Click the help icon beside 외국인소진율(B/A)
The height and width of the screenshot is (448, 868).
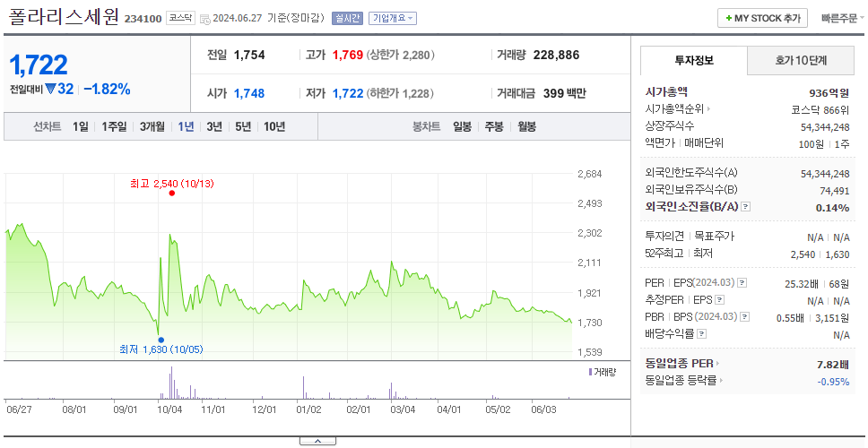click(746, 207)
